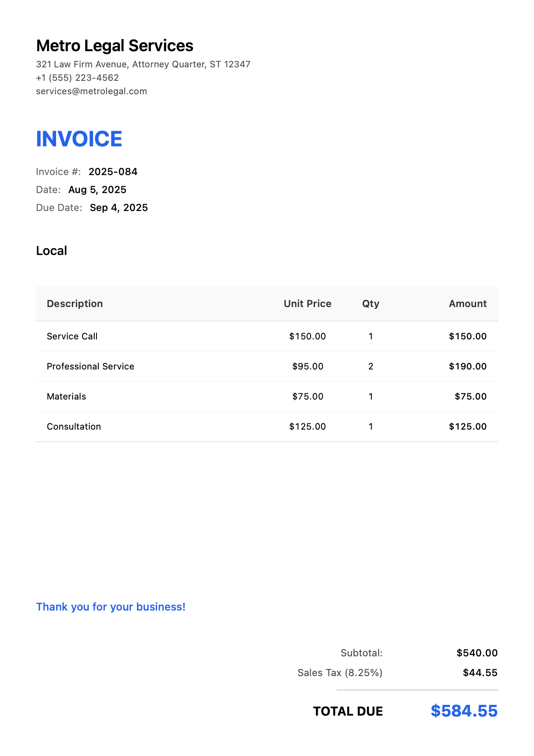Click the phone number +1 (555) 223-4562
Image resolution: width=534 pixels, height=756 pixels.
[77, 78]
